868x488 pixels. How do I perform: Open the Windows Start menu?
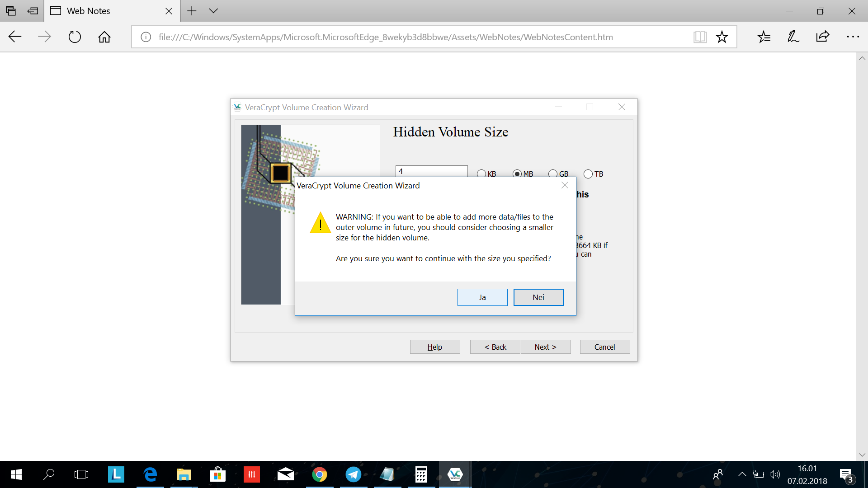pos(16,474)
